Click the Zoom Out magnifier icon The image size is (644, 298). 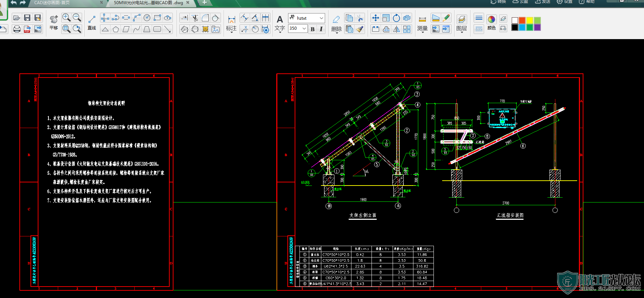(77, 18)
